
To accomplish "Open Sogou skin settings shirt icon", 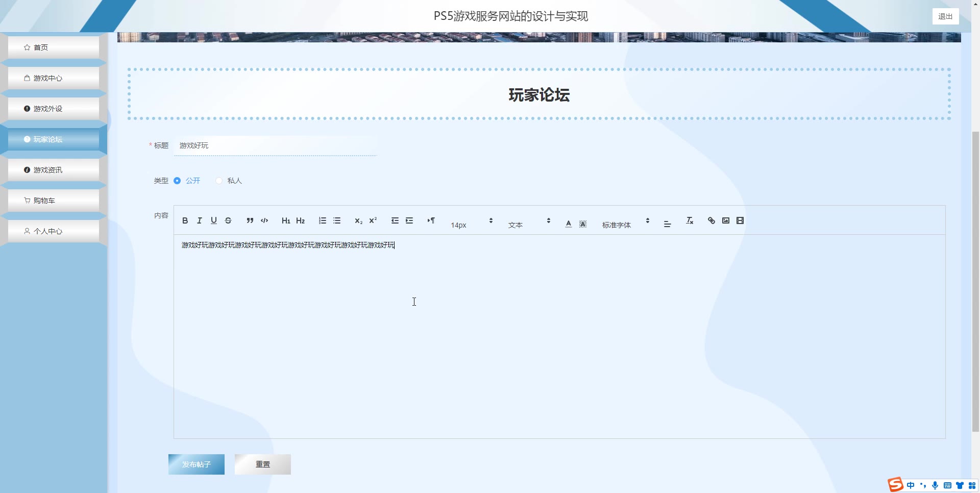I will pyautogui.click(x=960, y=485).
